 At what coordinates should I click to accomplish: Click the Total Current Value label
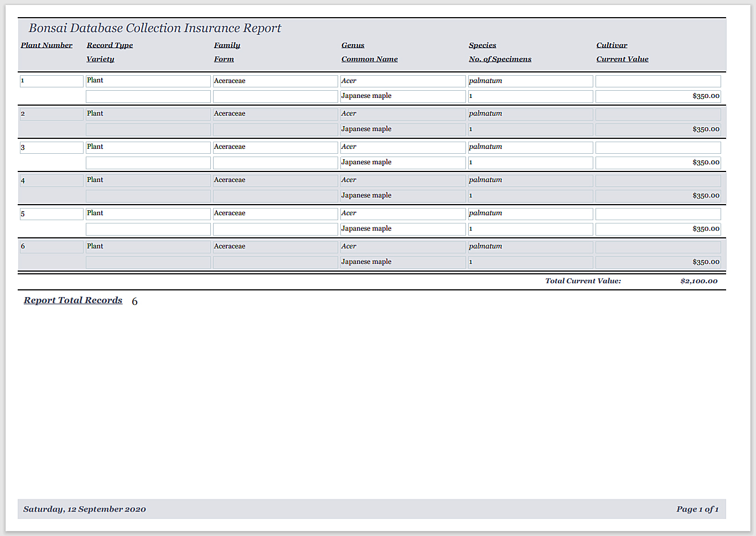click(x=583, y=281)
